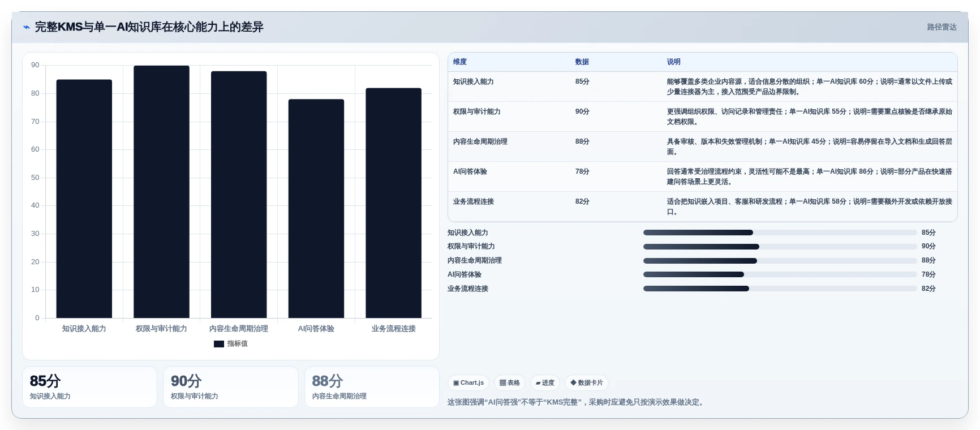Click the 内容生命周期治理 progress bar

click(x=780, y=261)
